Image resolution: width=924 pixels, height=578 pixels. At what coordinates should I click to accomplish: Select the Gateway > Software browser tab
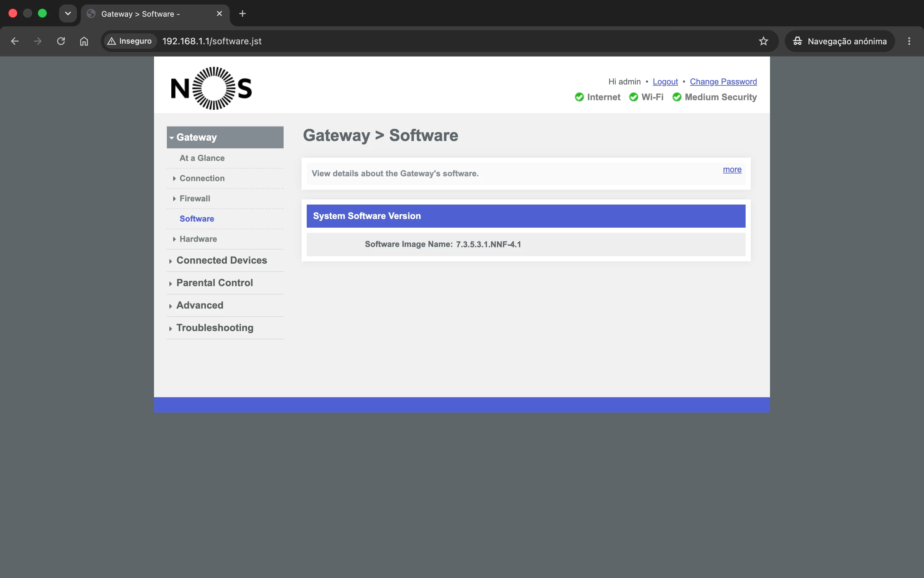[155, 14]
